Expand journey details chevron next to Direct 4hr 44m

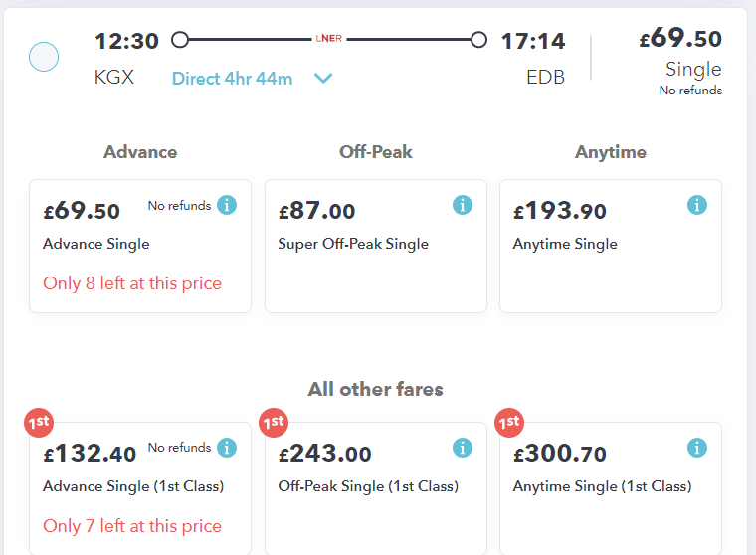(x=323, y=79)
